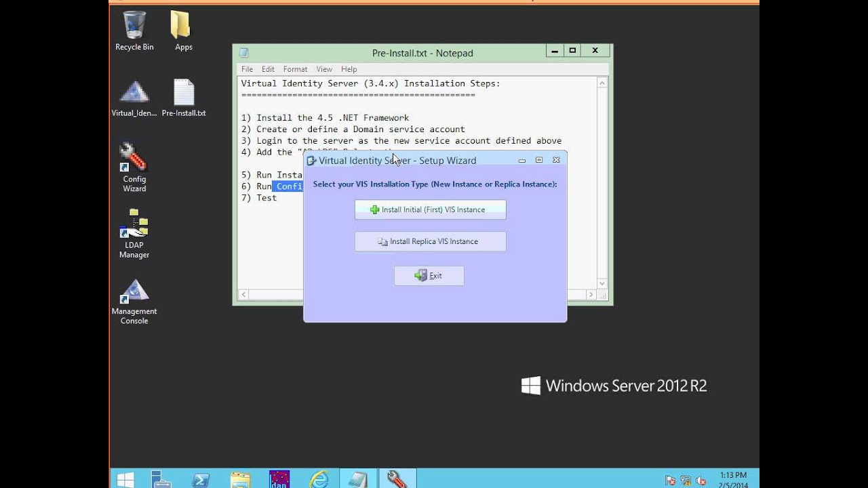
Task: Close the Pre-Install.txt Notepad window
Action: click(x=595, y=51)
